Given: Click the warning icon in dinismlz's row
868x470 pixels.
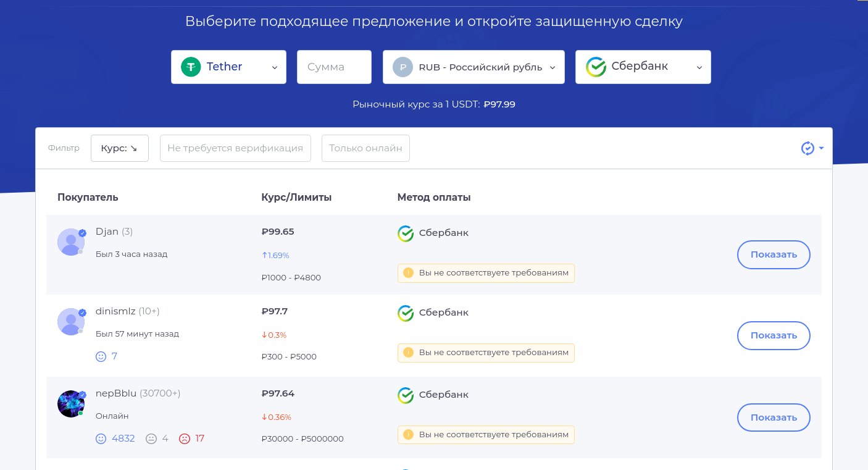Looking at the screenshot, I should [408, 353].
